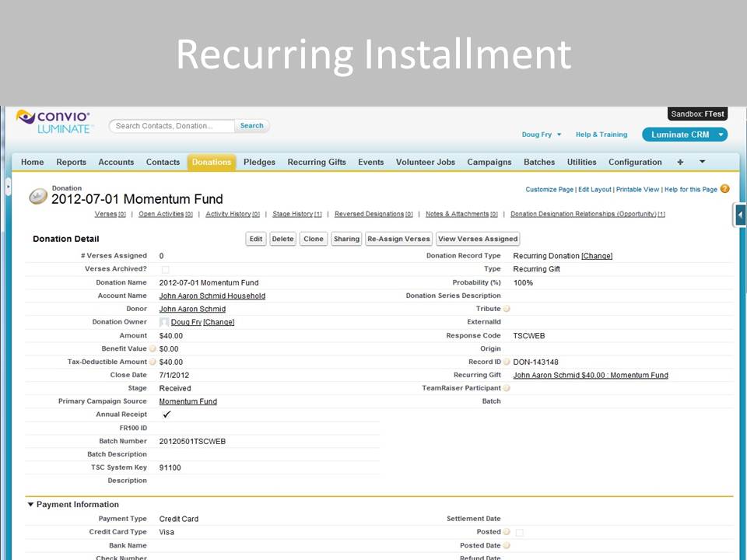Open the Luminate CRM app dropdown
Viewport: 747px width, 560px height.
pyautogui.click(x=684, y=135)
